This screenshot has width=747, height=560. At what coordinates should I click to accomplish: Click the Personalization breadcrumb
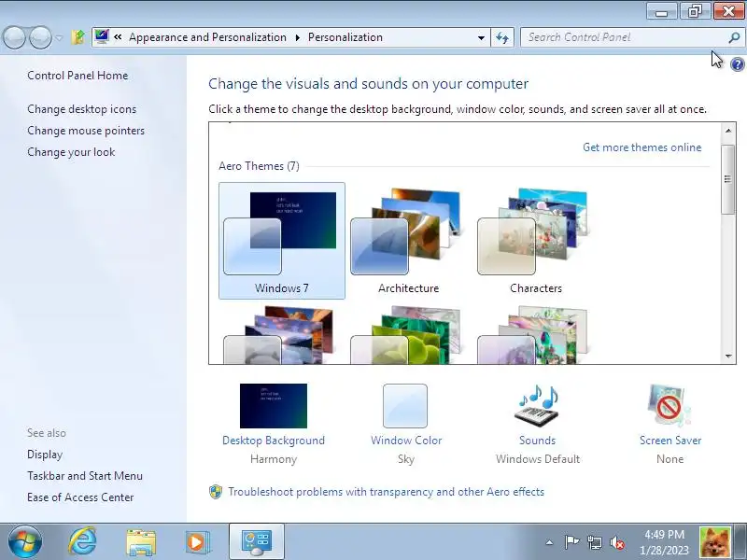tap(345, 37)
